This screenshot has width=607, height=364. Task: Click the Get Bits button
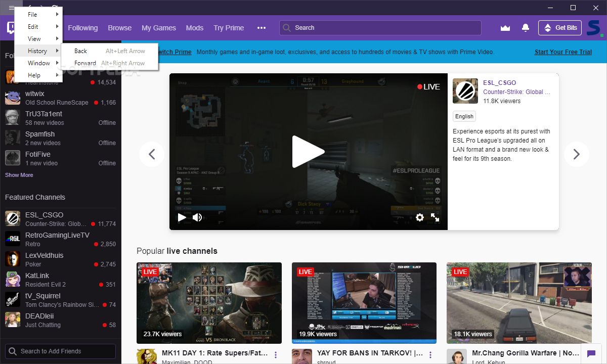560,28
